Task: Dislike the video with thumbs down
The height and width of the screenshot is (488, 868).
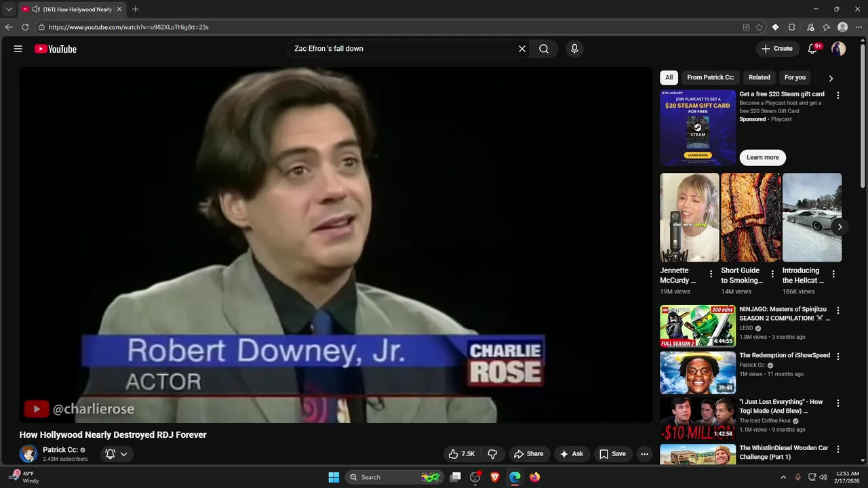Action: (492, 454)
